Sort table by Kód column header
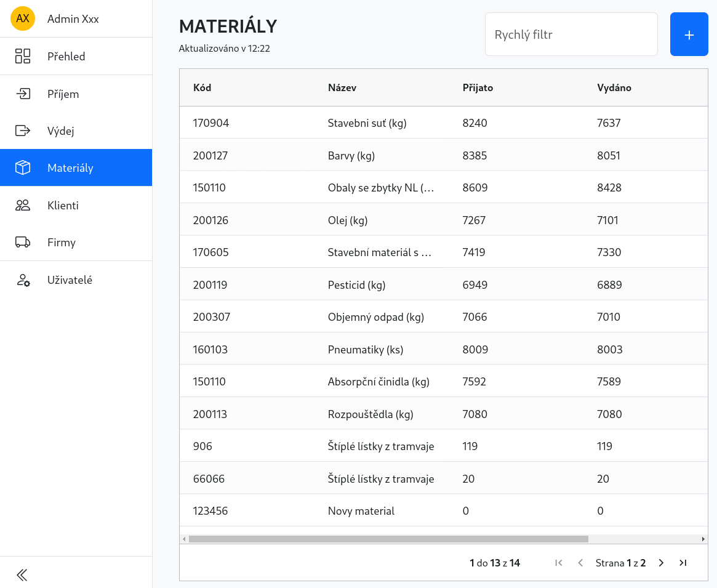The width and height of the screenshot is (717, 588). (x=202, y=88)
